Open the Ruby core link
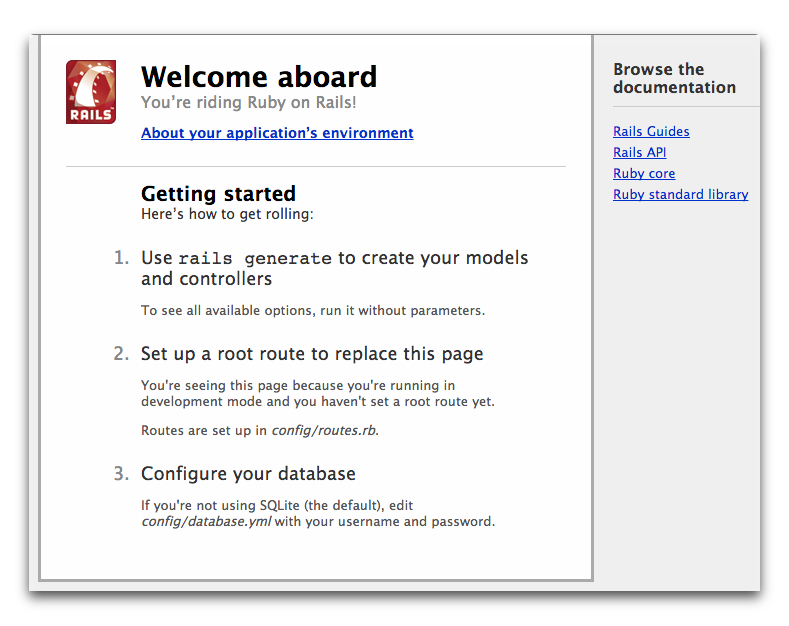789x626 pixels. 644,173
